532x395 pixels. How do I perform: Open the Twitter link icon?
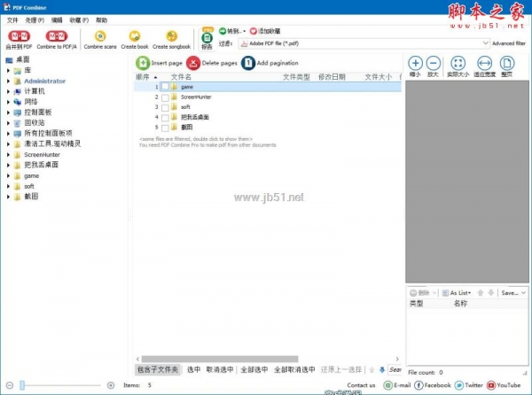coord(459,385)
